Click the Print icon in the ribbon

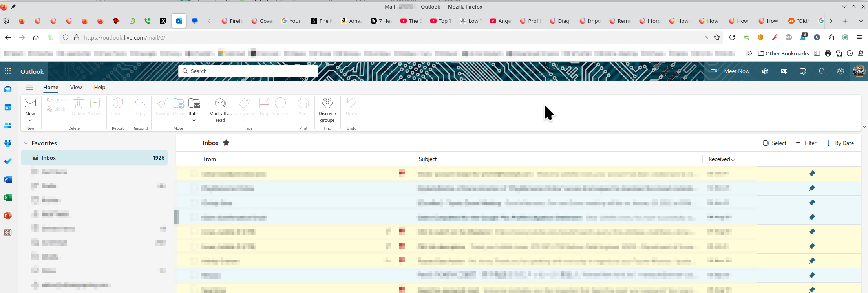(x=303, y=103)
